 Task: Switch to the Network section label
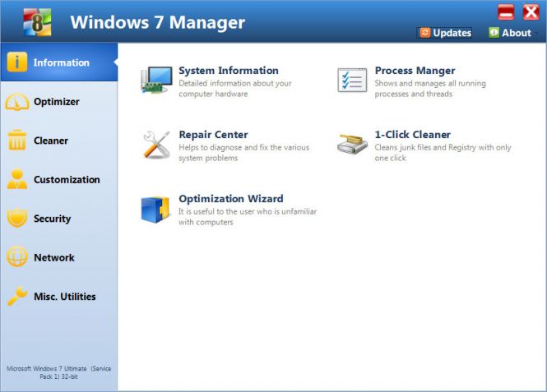pos(54,258)
